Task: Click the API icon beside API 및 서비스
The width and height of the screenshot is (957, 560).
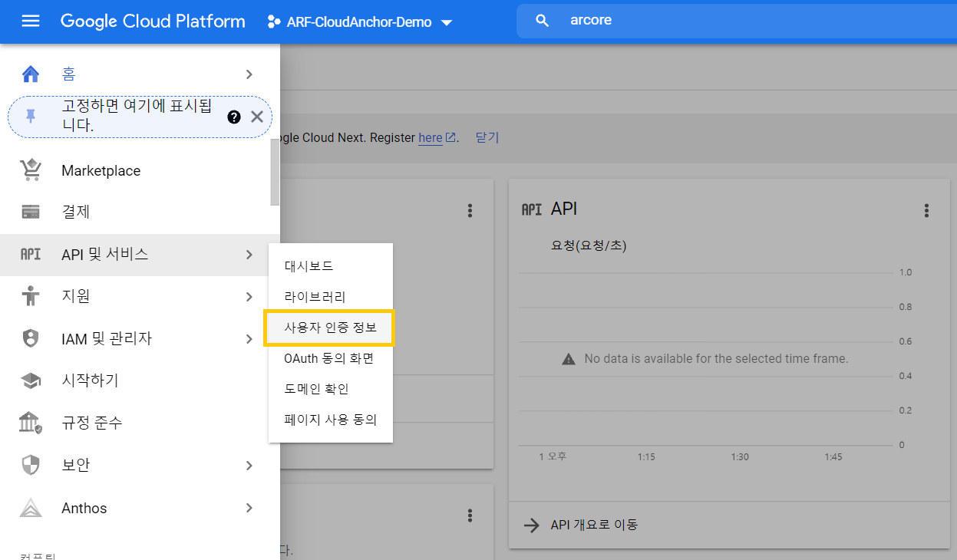Action: 30,254
